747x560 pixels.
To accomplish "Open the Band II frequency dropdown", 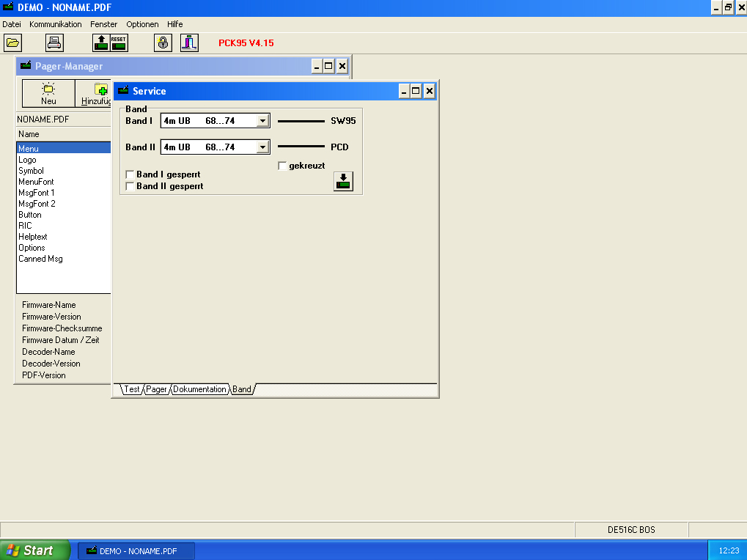I will (262, 147).
